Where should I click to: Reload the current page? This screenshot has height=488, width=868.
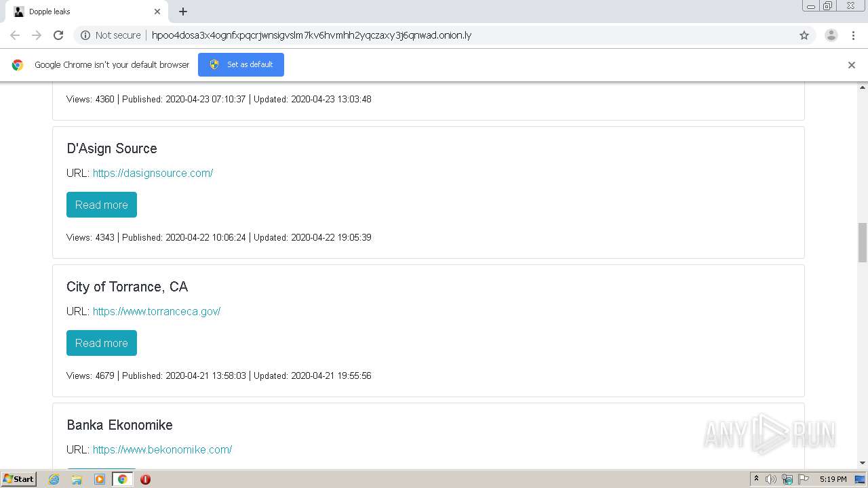[58, 35]
